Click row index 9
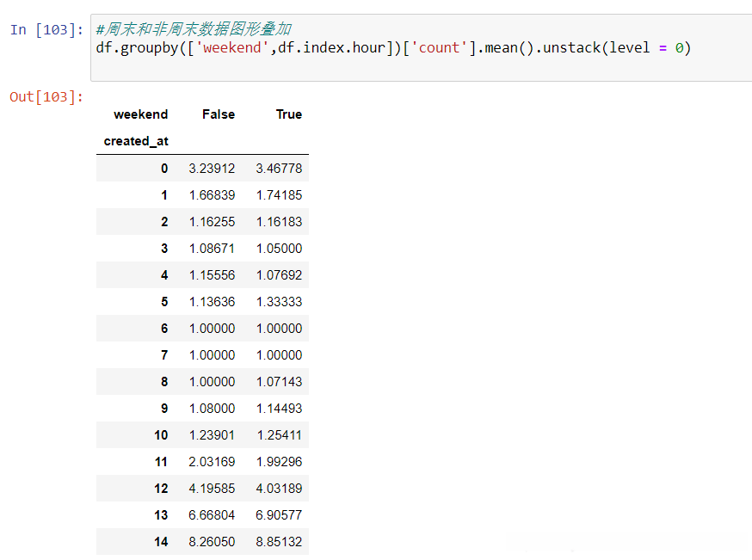752x560 pixels. click(x=164, y=409)
